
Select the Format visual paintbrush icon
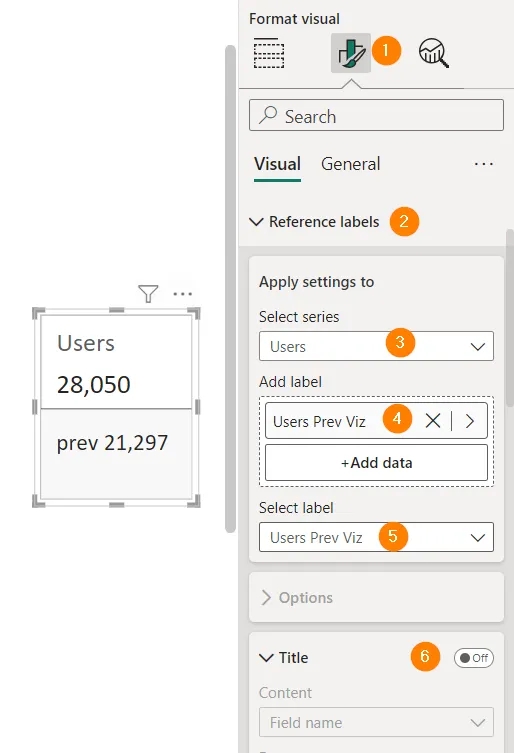[x=351, y=53]
